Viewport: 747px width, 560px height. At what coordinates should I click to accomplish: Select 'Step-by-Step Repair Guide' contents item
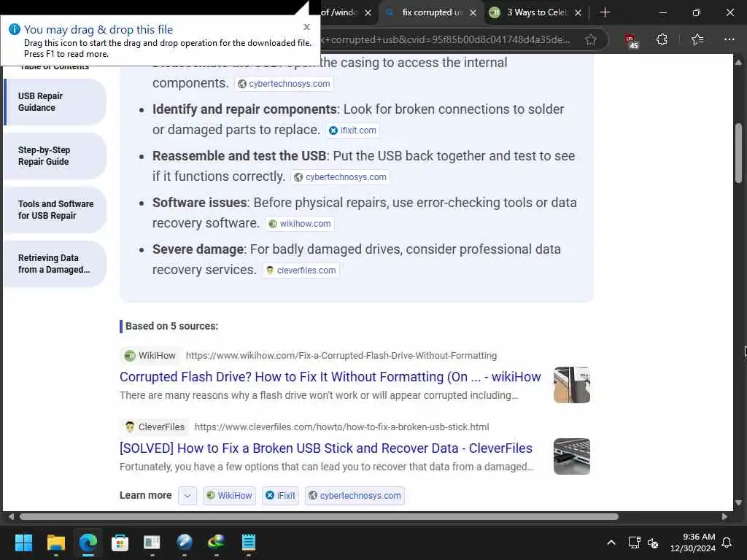click(x=55, y=156)
